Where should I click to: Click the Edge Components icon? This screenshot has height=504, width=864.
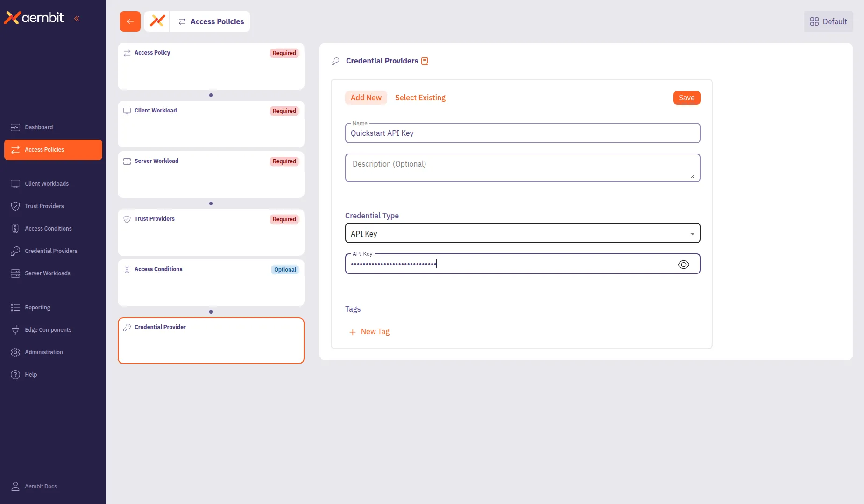point(15,329)
